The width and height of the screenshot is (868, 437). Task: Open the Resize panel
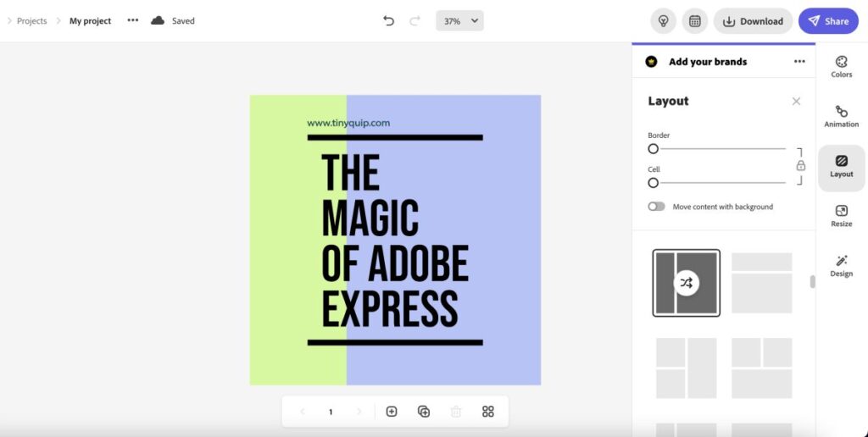tap(842, 216)
